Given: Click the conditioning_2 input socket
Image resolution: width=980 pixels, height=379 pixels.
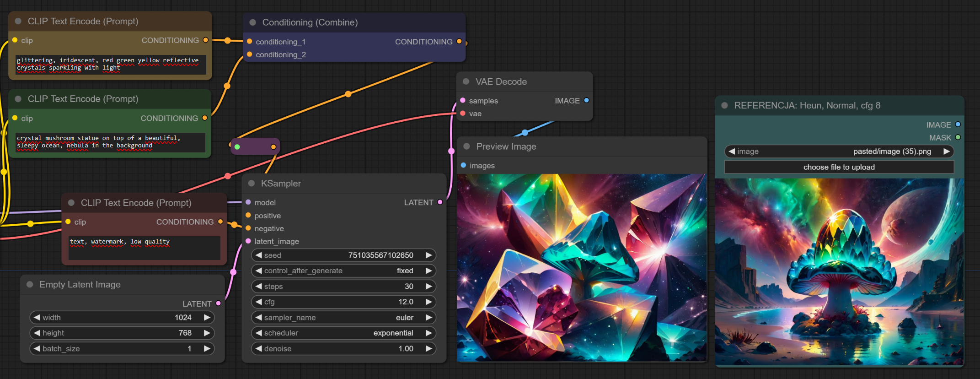Looking at the screenshot, I should [x=249, y=54].
